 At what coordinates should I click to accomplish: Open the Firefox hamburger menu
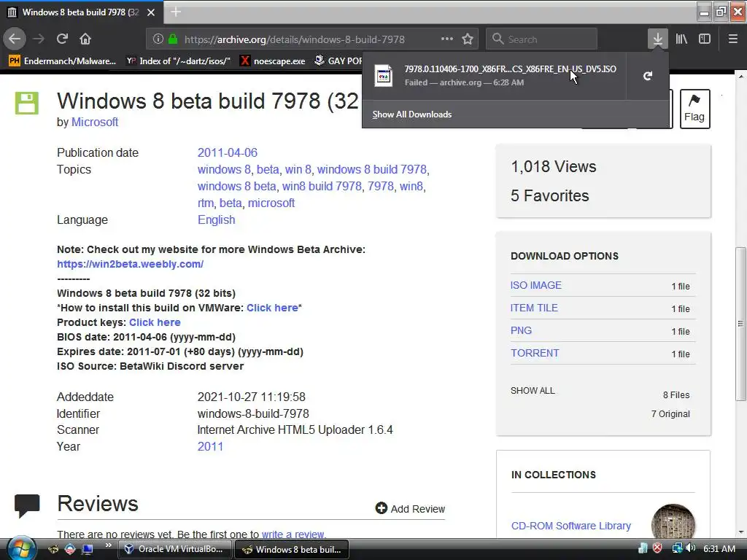[x=732, y=39]
